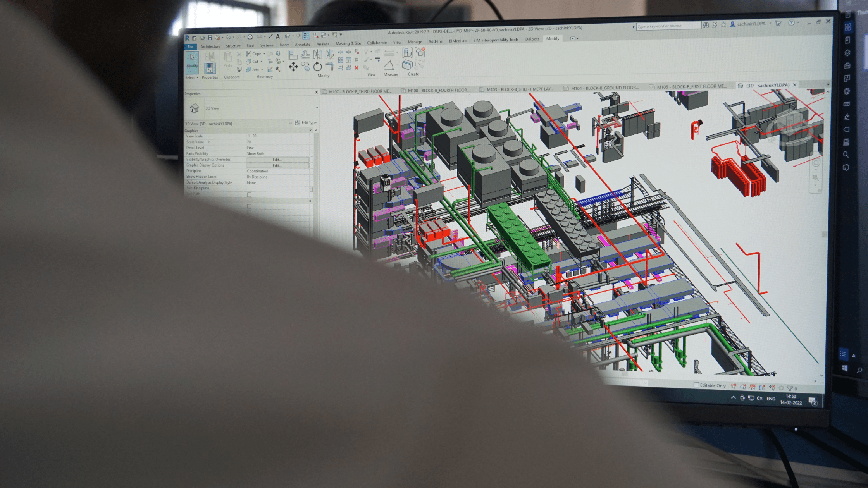The width and height of the screenshot is (868, 488).
Task: Collapse the Graphics section in Properties
Action: click(310, 131)
